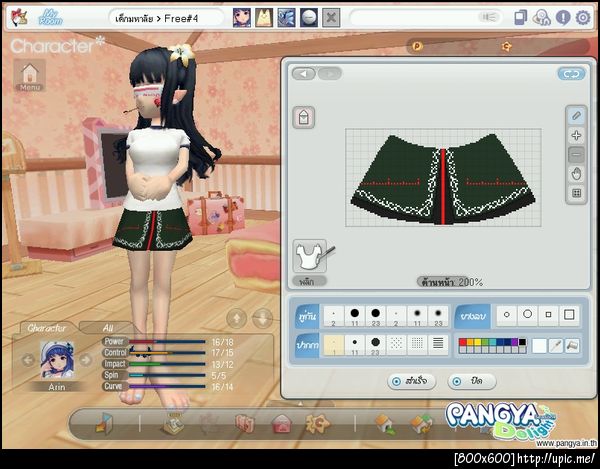
Task: Click the messenger buddy icon in top bar
Action: 542,18
